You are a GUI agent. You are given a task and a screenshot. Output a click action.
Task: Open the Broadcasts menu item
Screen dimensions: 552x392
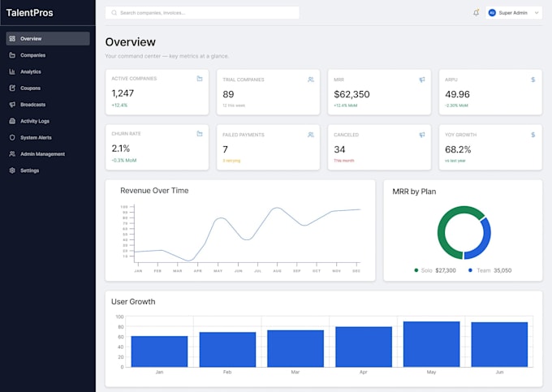coord(48,105)
